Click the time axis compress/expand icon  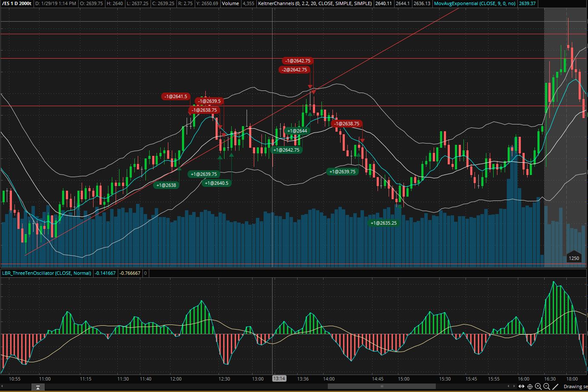521,386
